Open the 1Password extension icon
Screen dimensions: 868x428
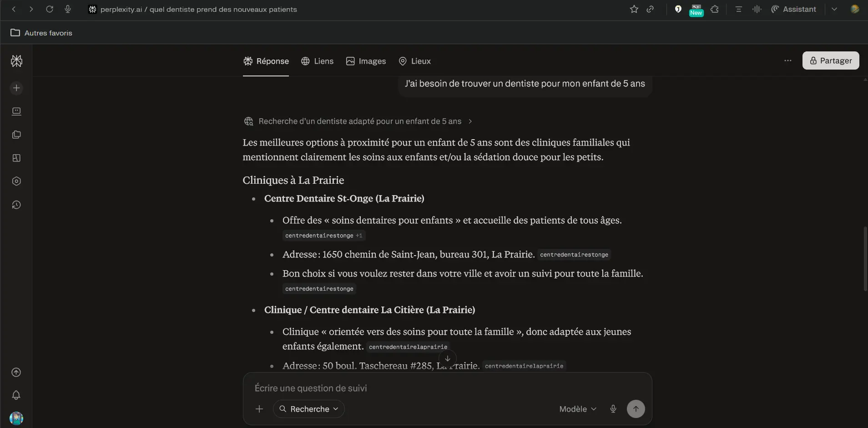[678, 9]
